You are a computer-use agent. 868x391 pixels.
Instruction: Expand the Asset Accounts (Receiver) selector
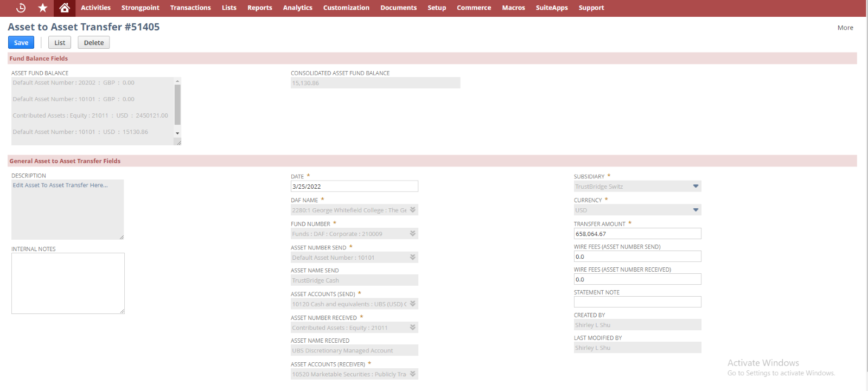pos(413,374)
